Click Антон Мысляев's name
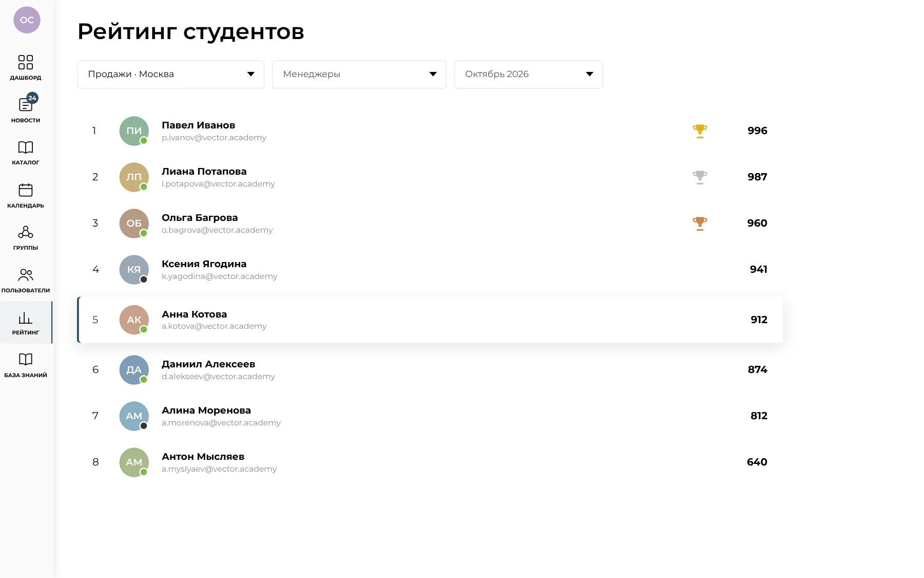 tap(203, 457)
